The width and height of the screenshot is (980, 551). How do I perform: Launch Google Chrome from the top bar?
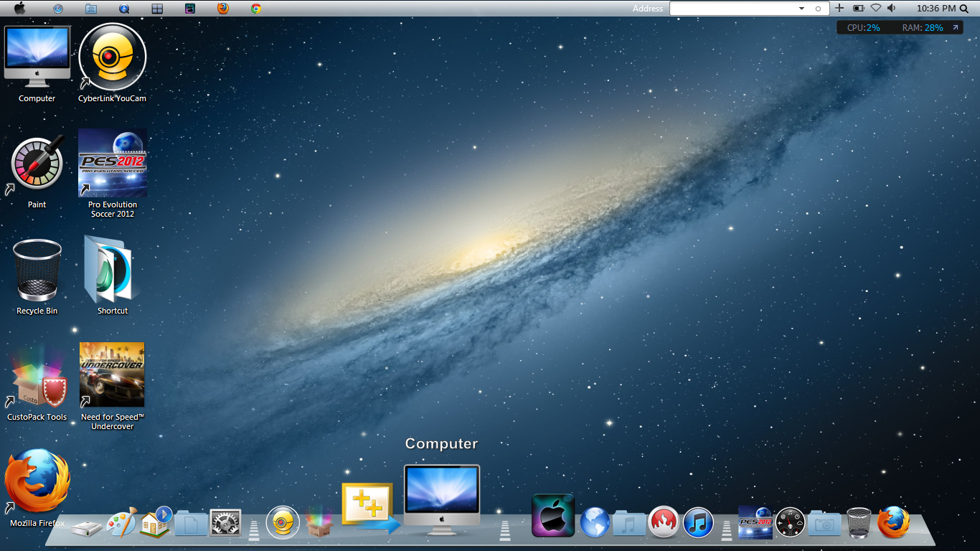(256, 9)
